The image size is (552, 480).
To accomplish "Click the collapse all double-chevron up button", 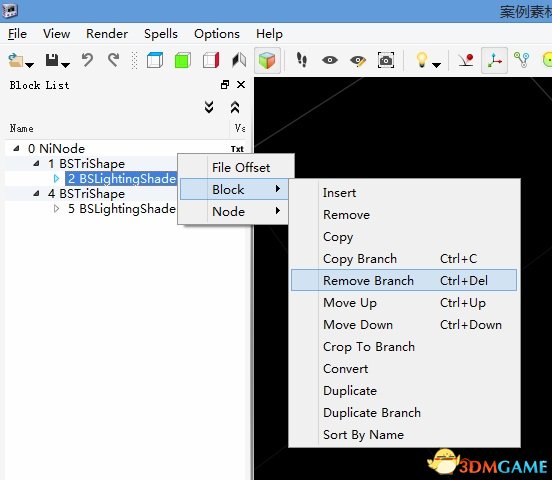I will [x=235, y=107].
